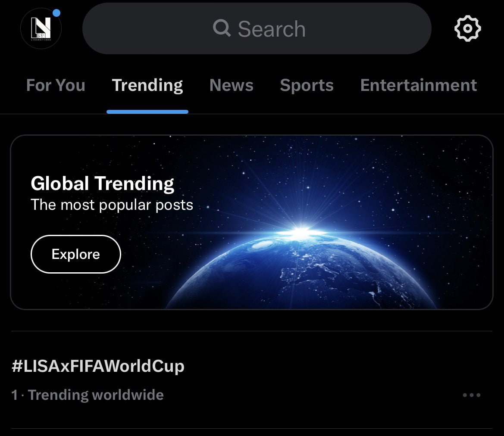This screenshot has width=504, height=436.
Task: Tap the rank number 1 beside Trending worldwide
Action: [x=15, y=395]
